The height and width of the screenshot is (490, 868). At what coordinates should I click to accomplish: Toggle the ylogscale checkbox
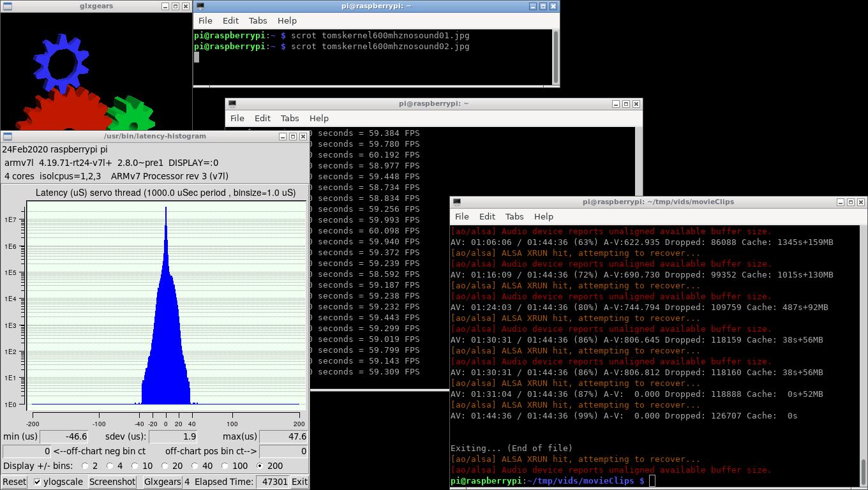(37, 482)
